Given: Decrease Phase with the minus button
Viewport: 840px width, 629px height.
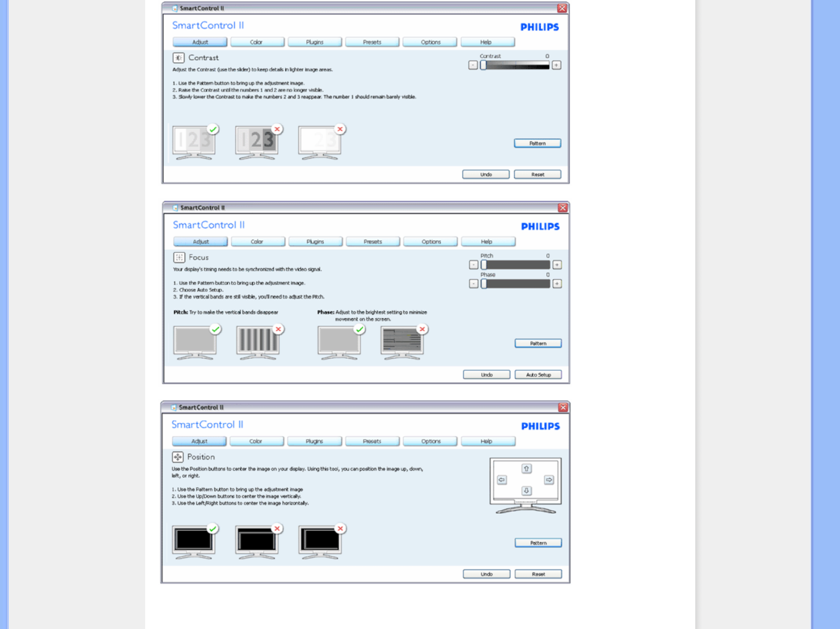Looking at the screenshot, I should point(474,284).
